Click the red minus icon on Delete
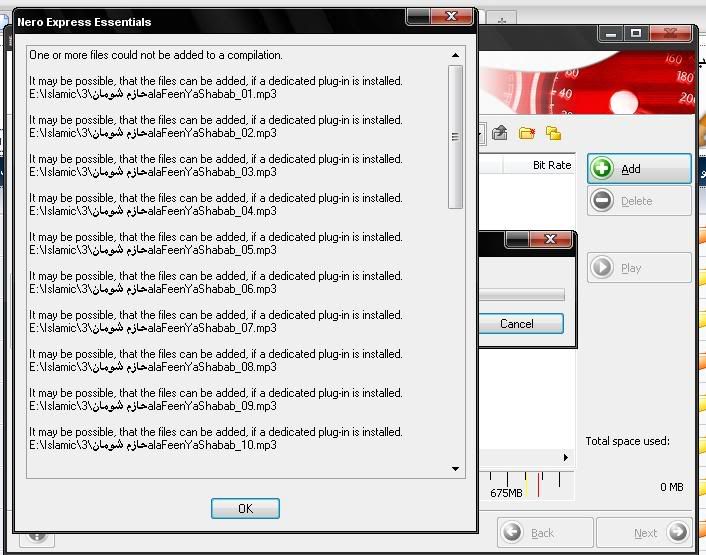706x555 pixels. coord(602,200)
